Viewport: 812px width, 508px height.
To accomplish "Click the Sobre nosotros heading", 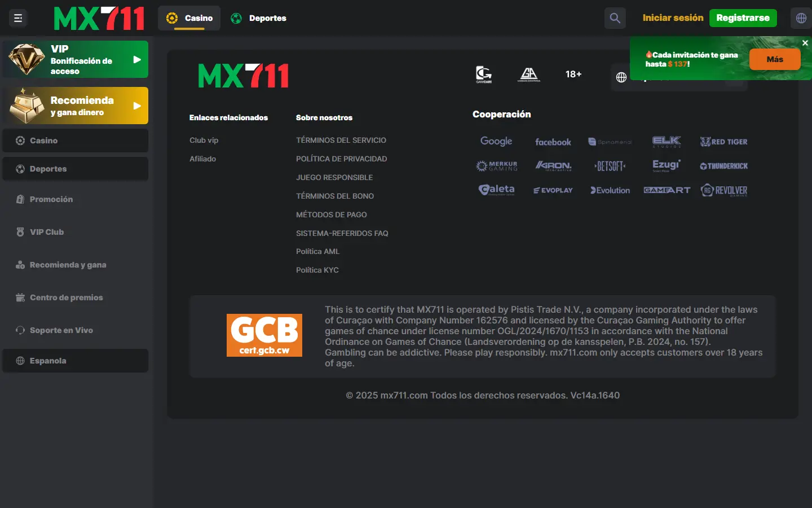I will [324, 117].
